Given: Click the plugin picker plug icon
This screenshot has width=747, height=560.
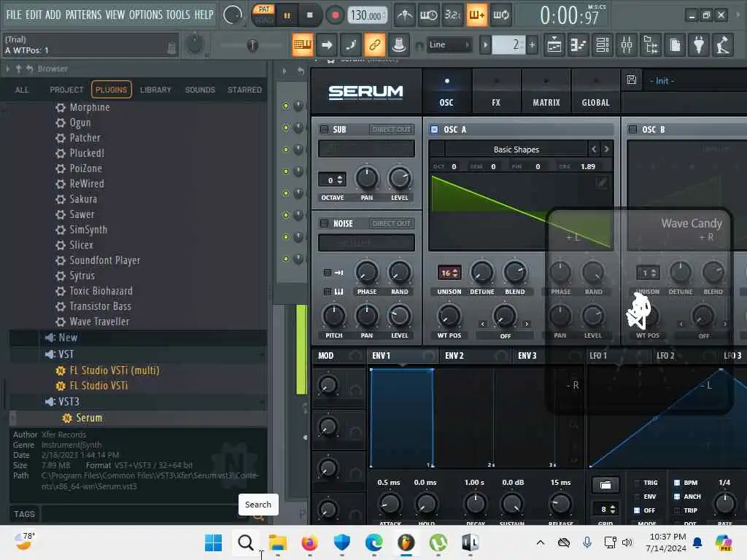Looking at the screenshot, I should point(699,45).
